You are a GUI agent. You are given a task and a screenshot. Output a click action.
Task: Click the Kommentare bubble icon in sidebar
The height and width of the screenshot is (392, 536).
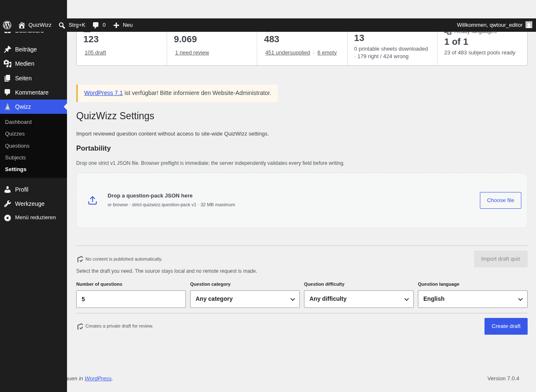[8, 92]
